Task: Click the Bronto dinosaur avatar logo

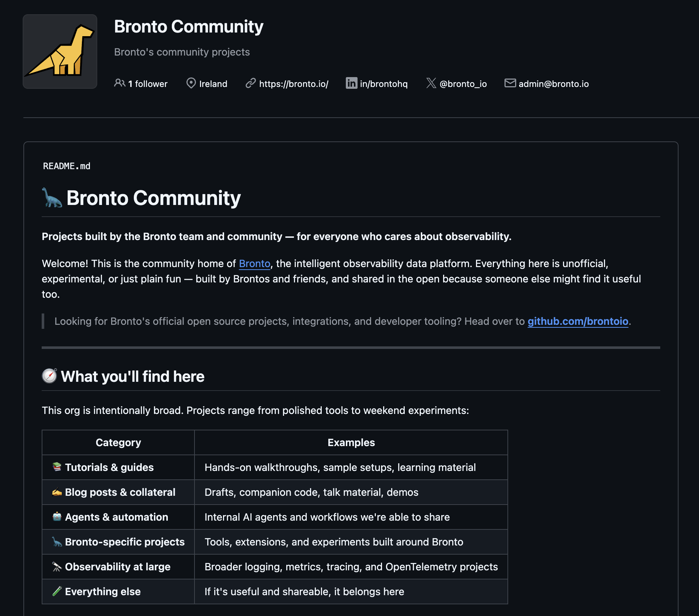Action: 60,52
